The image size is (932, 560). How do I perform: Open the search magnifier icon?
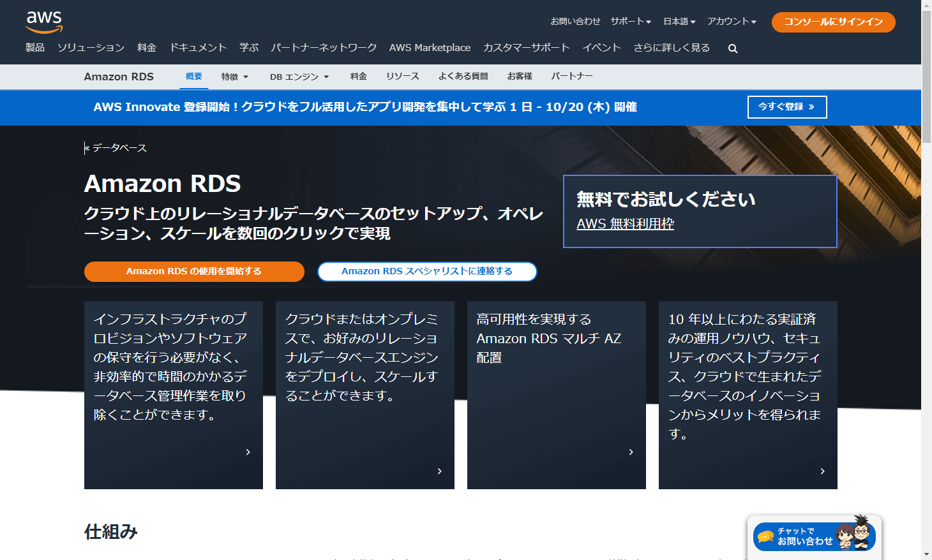tap(733, 48)
